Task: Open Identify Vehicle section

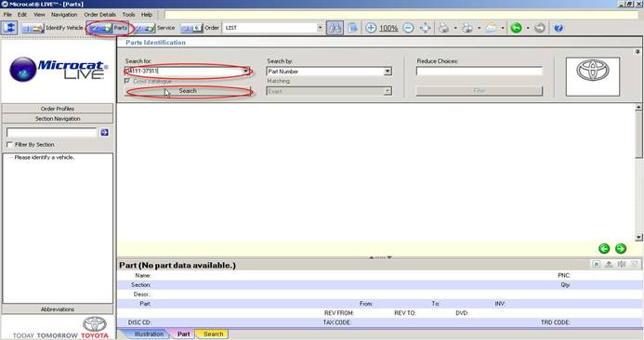Action: tap(52, 28)
